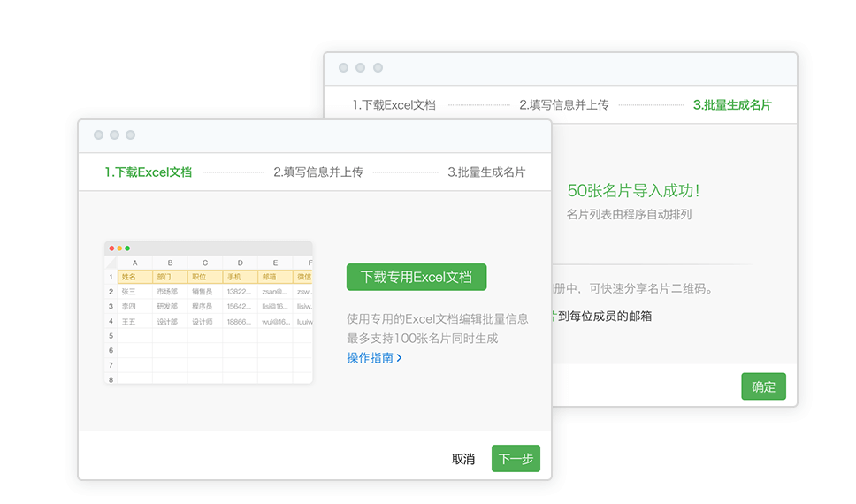Image resolution: width=856 pixels, height=504 pixels.
Task: Click the 姓名 header cell in spreadsheet preview
Action: 134,277
